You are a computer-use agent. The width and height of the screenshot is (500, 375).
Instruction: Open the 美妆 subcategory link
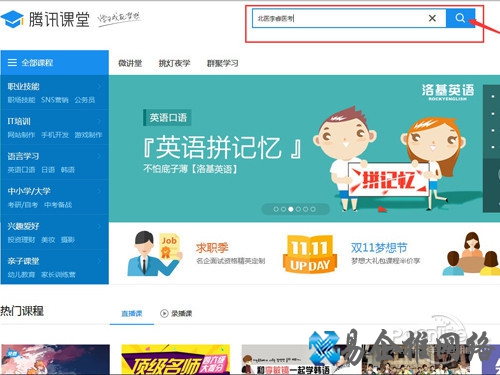pos(48,240)
